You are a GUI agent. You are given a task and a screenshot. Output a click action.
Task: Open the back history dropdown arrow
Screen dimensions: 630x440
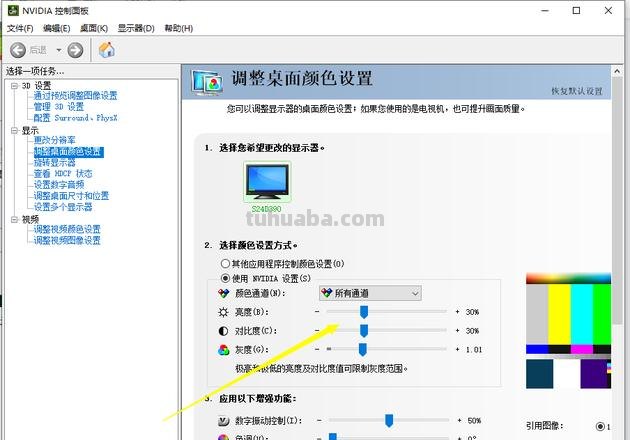click(x=59, y=50)
